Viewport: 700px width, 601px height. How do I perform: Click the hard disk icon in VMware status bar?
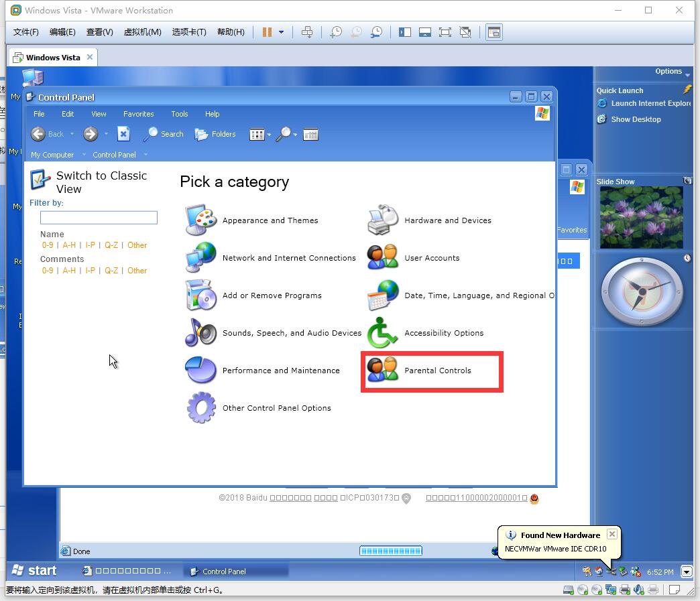pyautogui.click(x=569, y=590)
